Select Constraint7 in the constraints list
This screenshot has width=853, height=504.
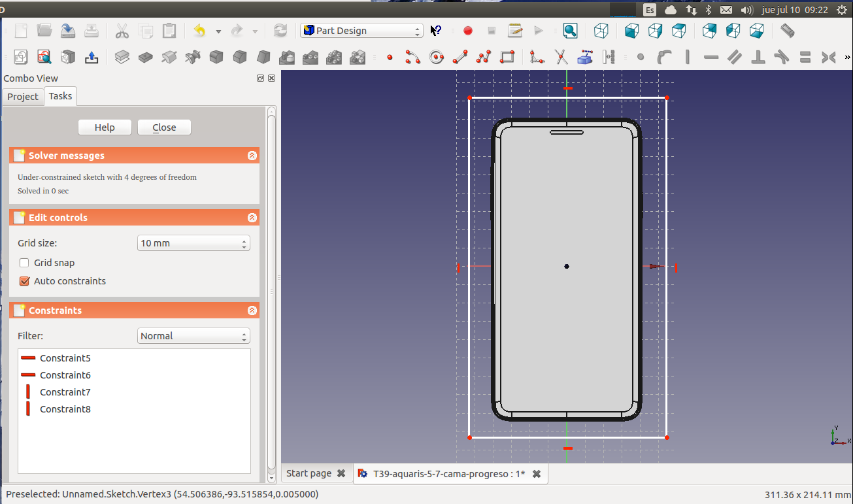coord(65,392)
